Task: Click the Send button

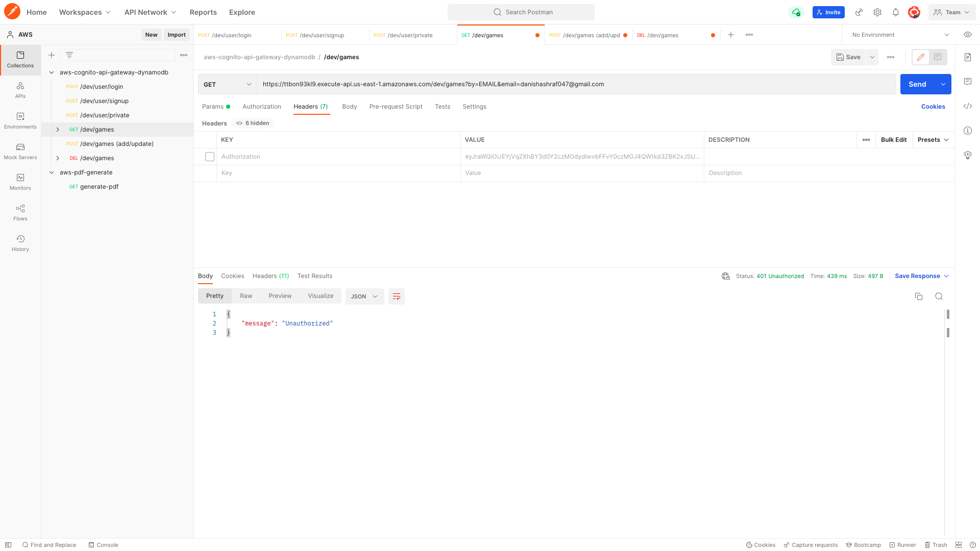Action: click(x=917, y=84)
